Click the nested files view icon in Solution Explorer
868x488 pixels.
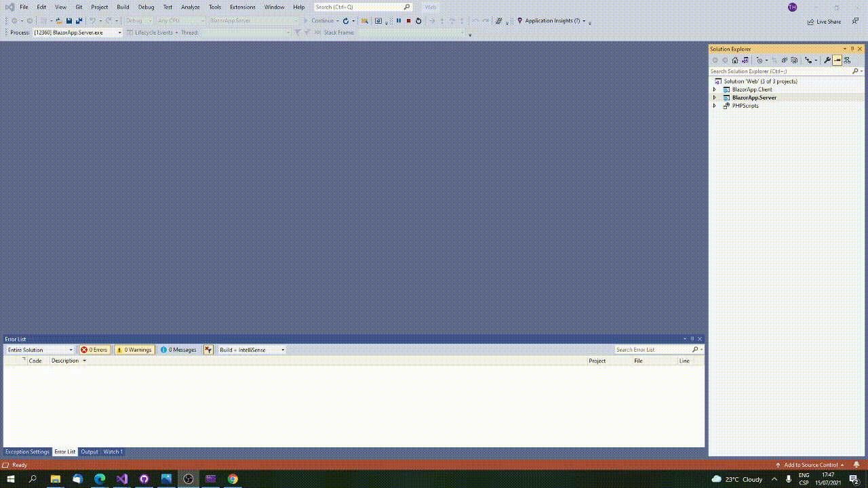(808, 60)
